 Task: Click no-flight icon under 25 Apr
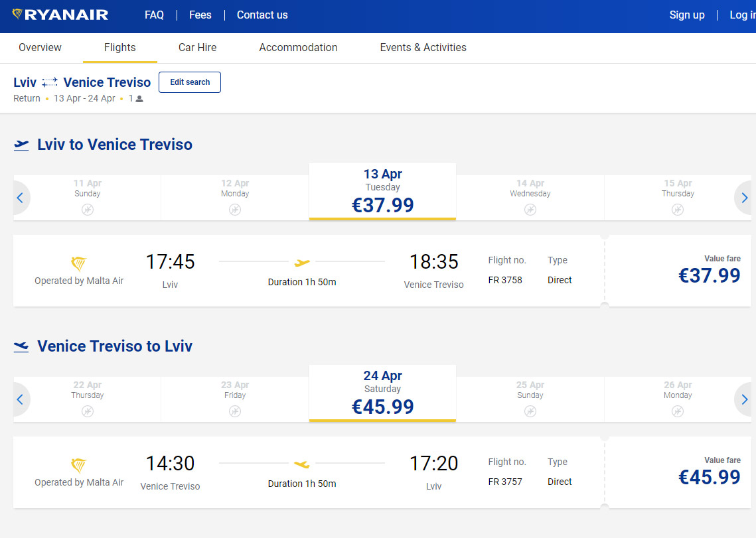pos(530,411)
